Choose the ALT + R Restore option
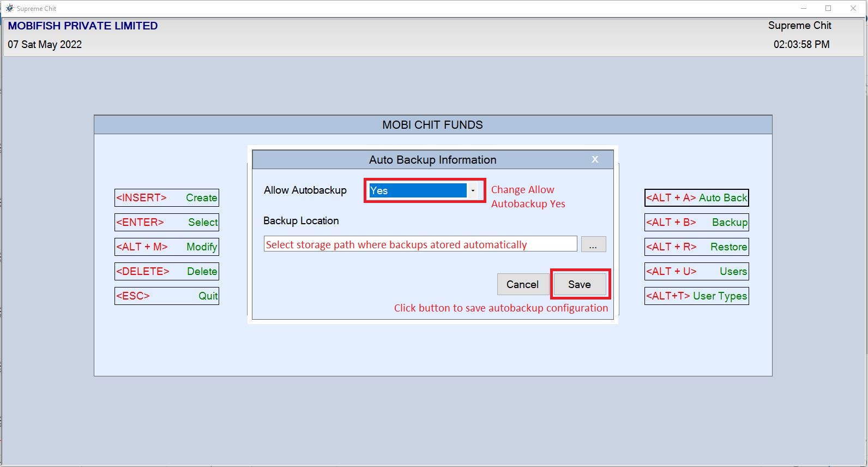The height and width of the screenshot is (467, 868). point(696,247)
